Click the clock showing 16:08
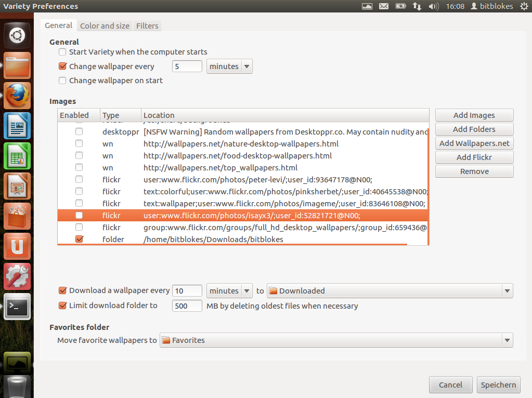This screenshot has height=398, width=532. tap(455, 6)
